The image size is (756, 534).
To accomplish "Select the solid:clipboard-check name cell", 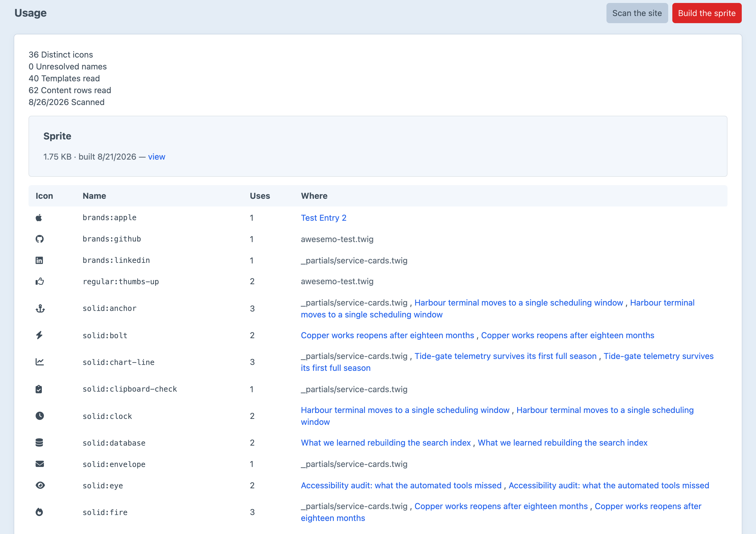I will click(130, 389).
